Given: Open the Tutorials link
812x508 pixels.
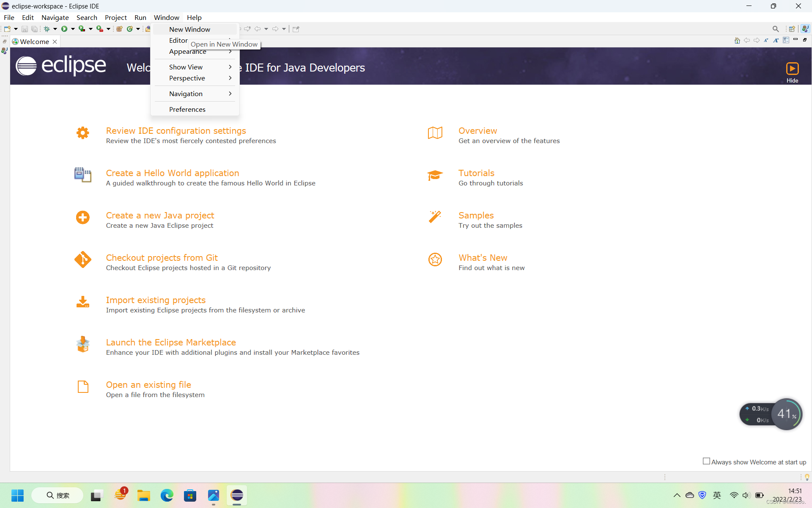Looking at the screenshot, I should click(476, 173).
